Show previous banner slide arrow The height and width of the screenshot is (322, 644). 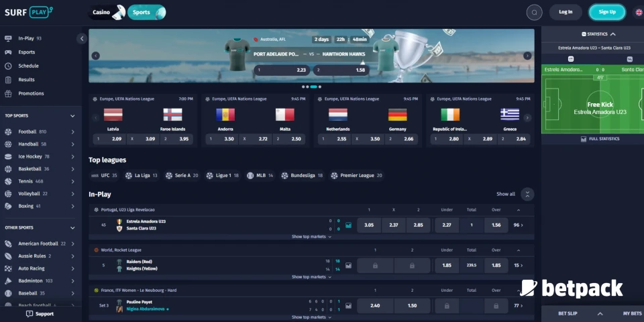tap(96, 56)
